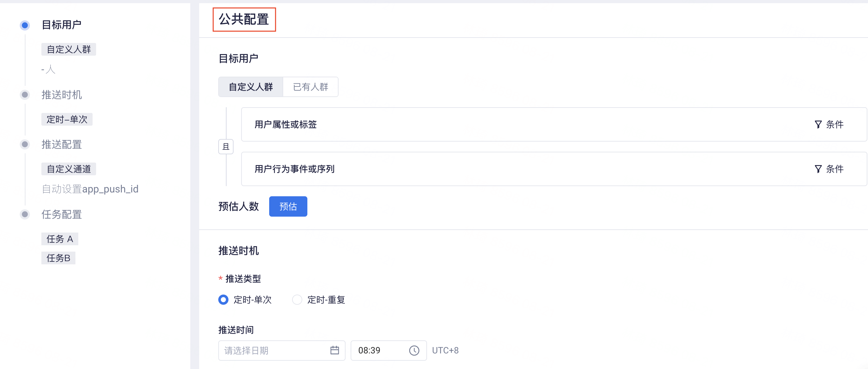Screen dimensions: 868x369
Task: Click the 推送配置 step dot in sidebar
Action: click(x=24, y=144)
